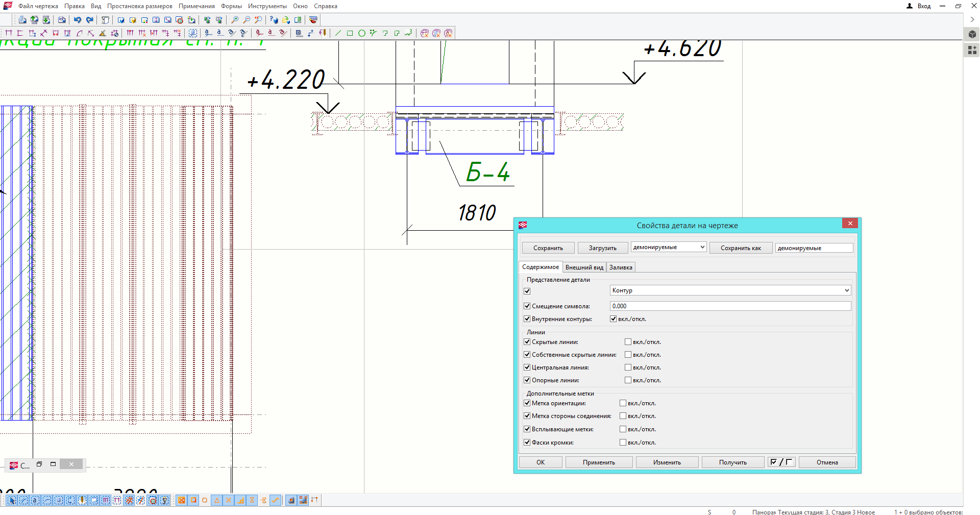Click the Undo arrow in the toolbar
Screen dimensions: 980x515
pos(77,20)
